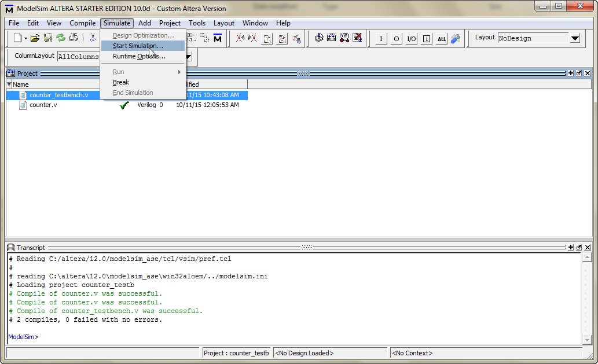Open the Add menu
Screen dimensions: 598x364
pos(145,23)
